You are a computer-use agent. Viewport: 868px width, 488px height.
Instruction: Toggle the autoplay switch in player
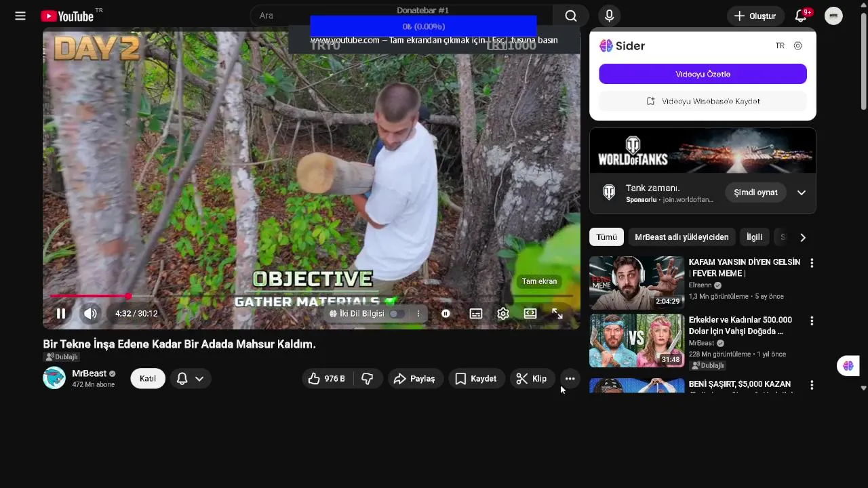tap(446, 314)
